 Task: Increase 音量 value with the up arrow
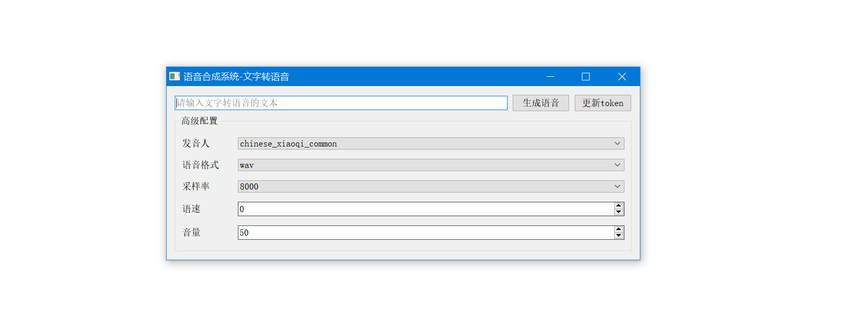[x=619, y=229]
